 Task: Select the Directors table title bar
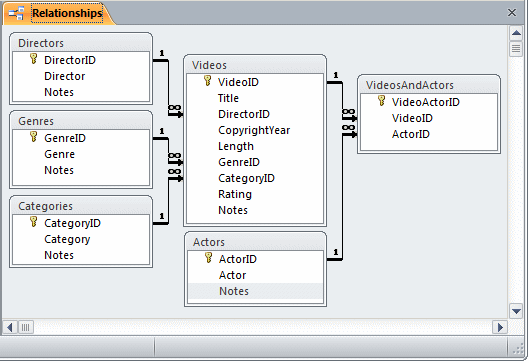pos(81,43)
